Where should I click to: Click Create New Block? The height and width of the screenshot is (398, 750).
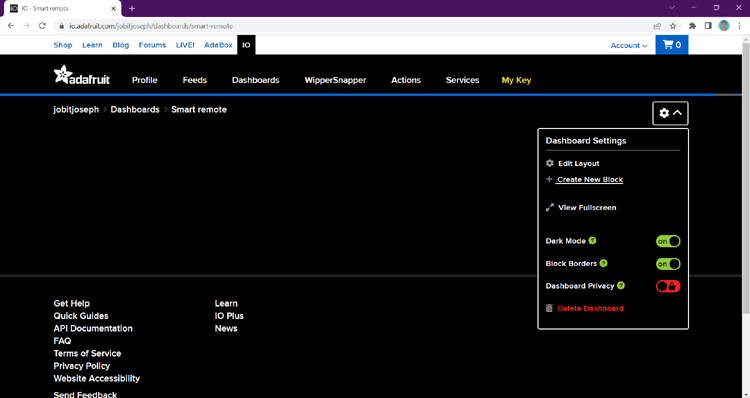590,179
